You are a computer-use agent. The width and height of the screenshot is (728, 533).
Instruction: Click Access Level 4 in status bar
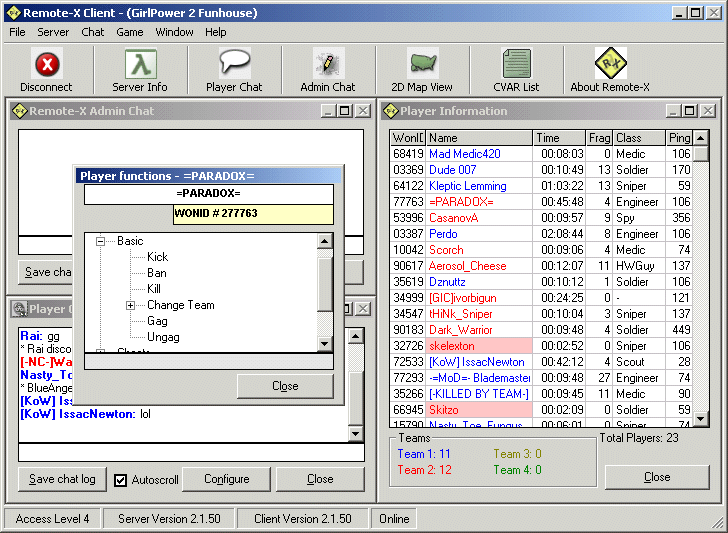52,519
